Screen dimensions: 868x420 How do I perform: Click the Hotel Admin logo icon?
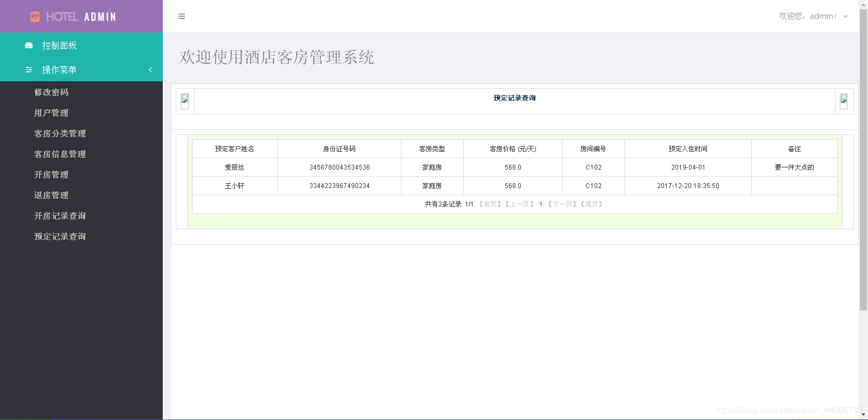35,17
